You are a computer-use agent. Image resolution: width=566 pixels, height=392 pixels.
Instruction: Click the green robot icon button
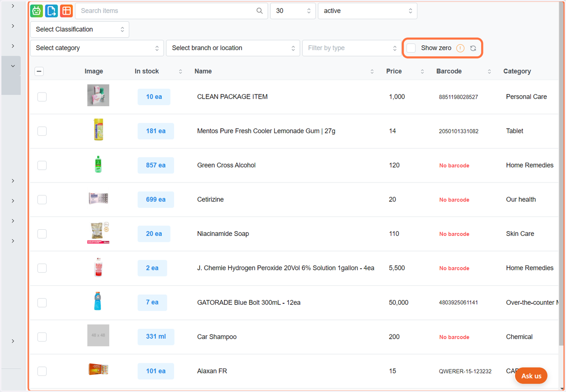pyautogui.click(x=36, y=11)
